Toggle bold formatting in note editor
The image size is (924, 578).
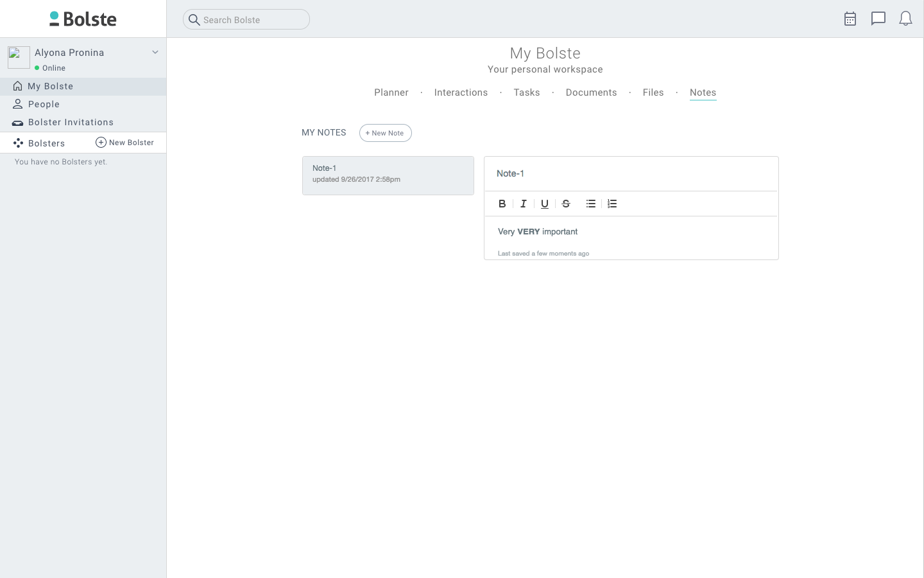click(502, 204)
